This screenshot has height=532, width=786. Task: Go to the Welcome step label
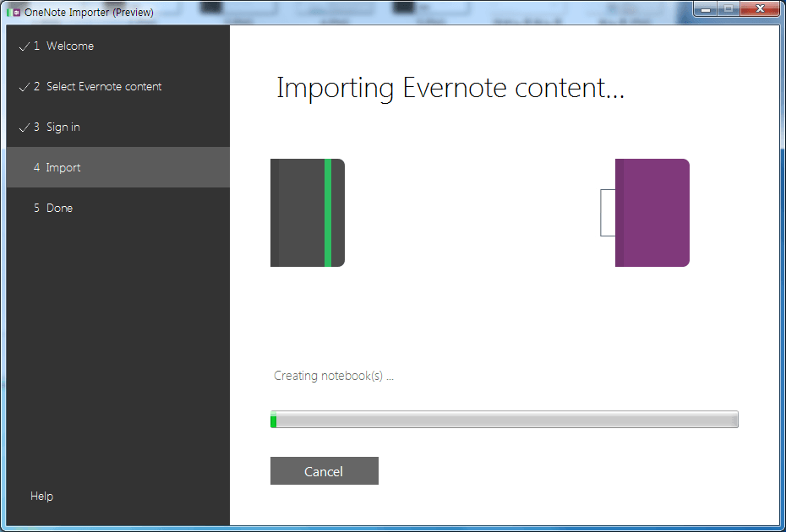[x=69, y=46]
